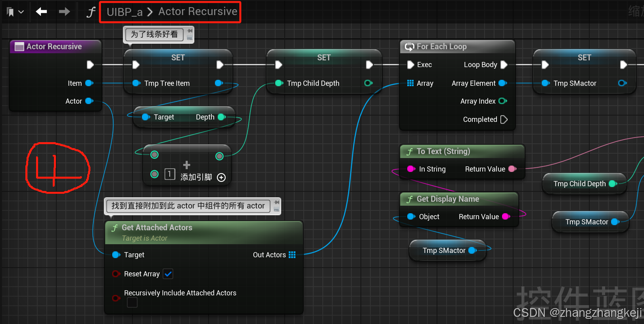The height and width of the screenshot is (324, 644).
Task: Click the Tmp Tree Item output pin
Action: (218, 83)
